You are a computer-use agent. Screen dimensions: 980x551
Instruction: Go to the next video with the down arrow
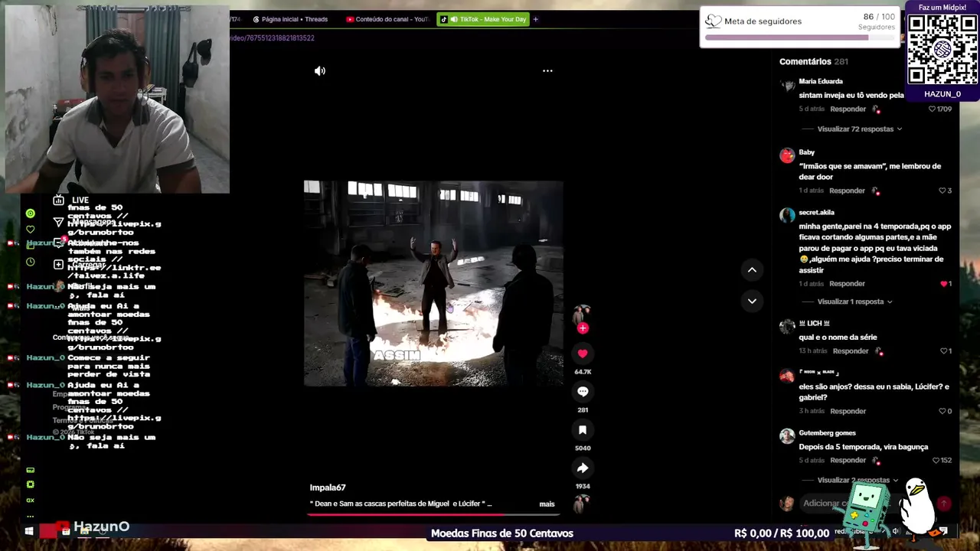point(752,301)
